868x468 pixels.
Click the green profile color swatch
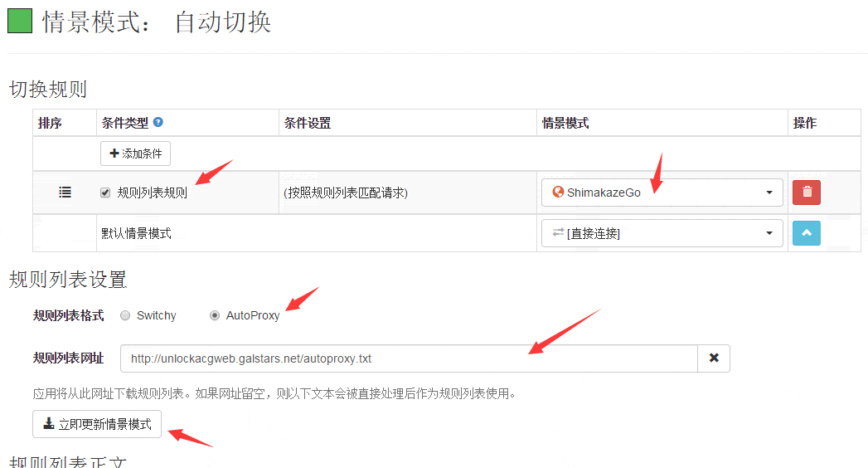(20, 21)
